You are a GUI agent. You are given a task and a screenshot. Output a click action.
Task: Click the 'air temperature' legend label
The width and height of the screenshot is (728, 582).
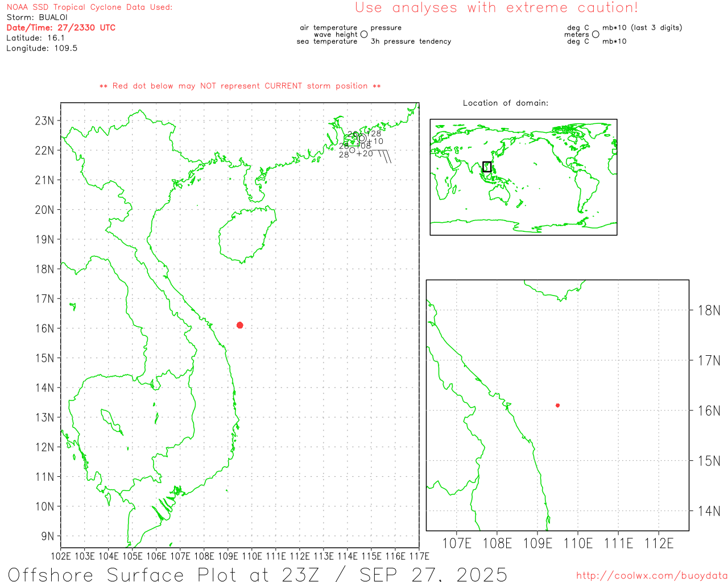pos(329,27)
